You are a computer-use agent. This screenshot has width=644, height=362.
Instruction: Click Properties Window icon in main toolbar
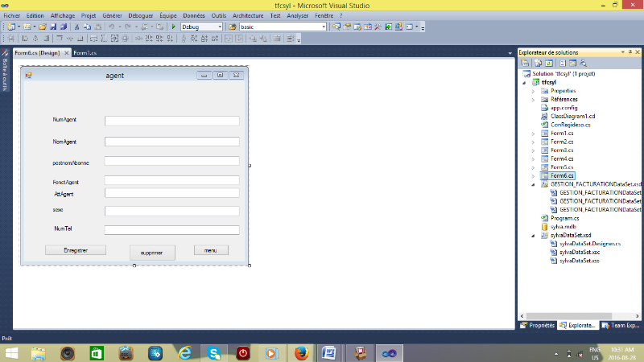pos(347,27)
